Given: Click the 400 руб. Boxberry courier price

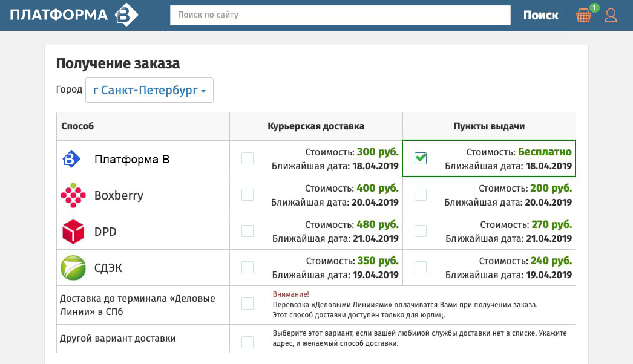Looking at the screenshot, I should pos(378,189).
